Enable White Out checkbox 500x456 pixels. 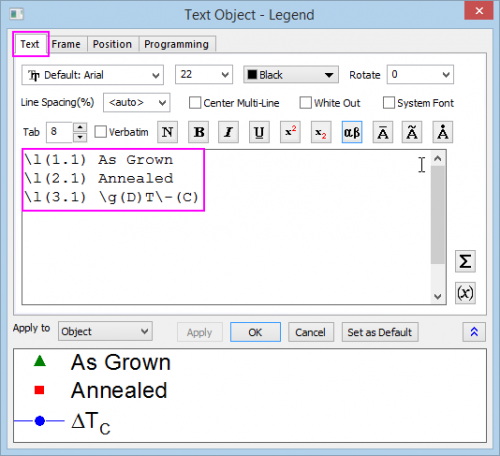point(305,103)
